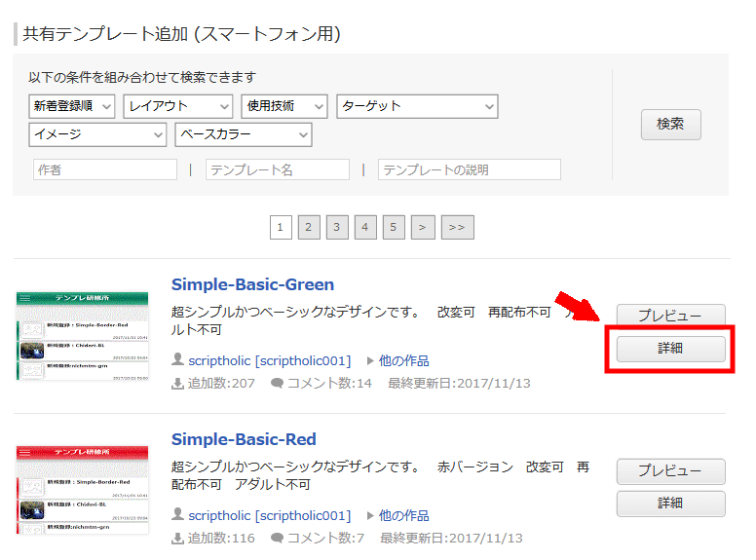Image resolution: width=756 pixels, height=560 pixels.
Task: Open author scriptholic link under Simple-Basic-Red
Action: click(270, 515)
